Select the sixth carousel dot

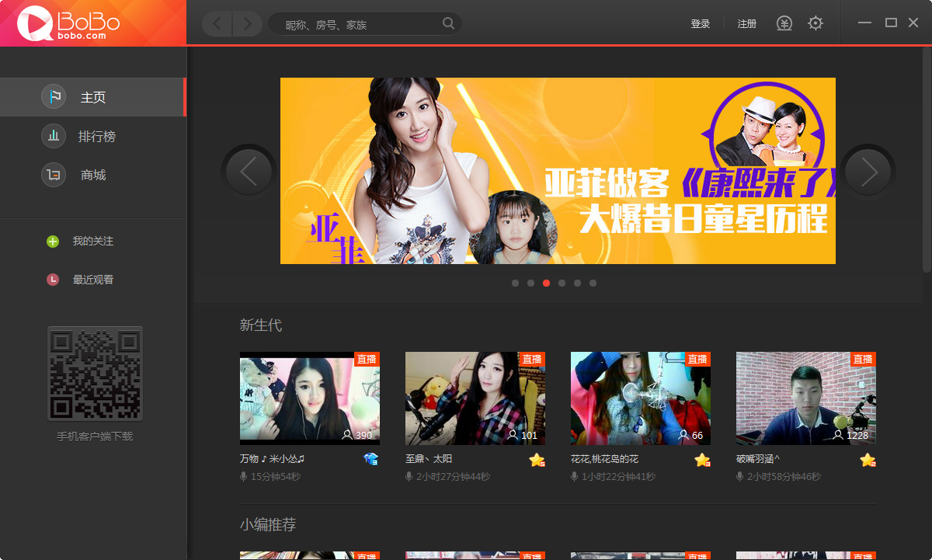593,283
